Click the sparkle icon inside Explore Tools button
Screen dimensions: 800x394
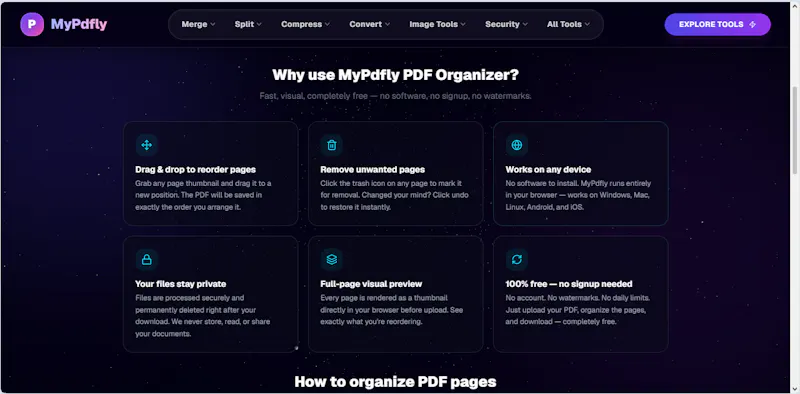click(x=753, y=24)
